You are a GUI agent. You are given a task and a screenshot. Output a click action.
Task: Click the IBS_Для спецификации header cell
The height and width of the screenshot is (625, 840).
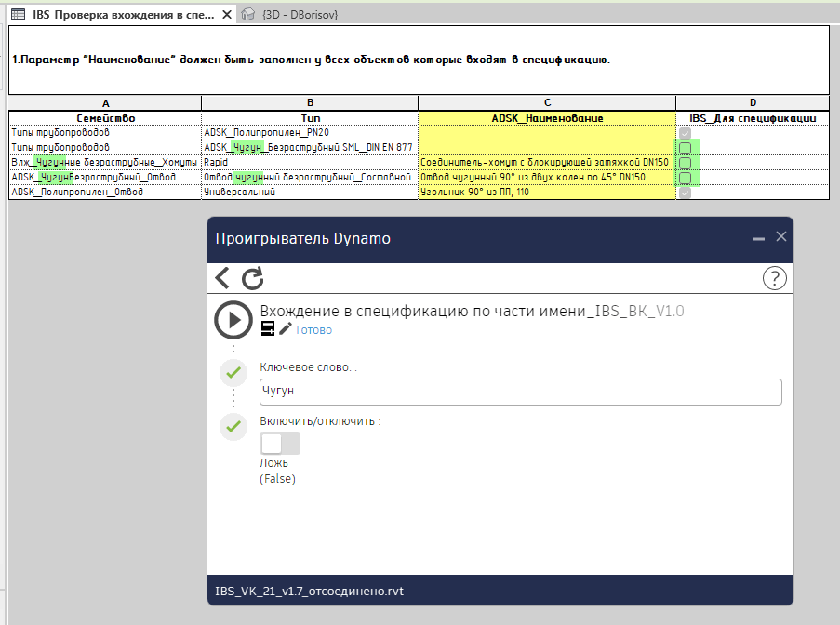(x=753, y=118)
